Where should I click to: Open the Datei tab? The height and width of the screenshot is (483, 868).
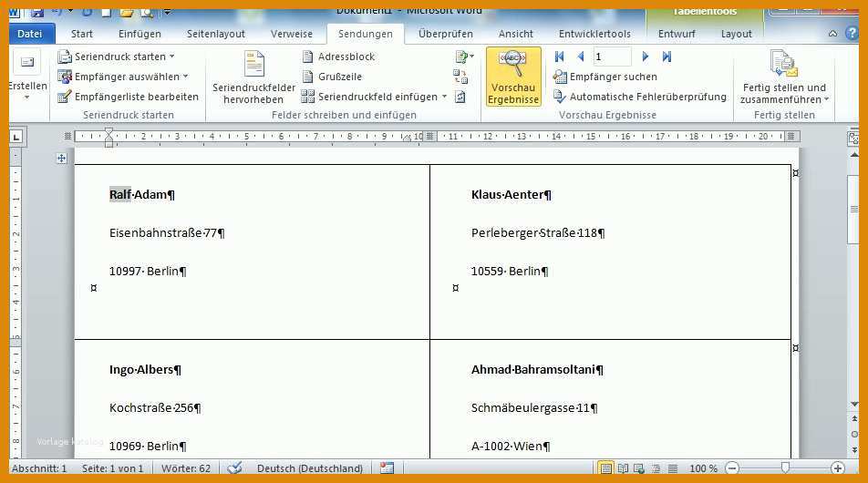(30, 34)
